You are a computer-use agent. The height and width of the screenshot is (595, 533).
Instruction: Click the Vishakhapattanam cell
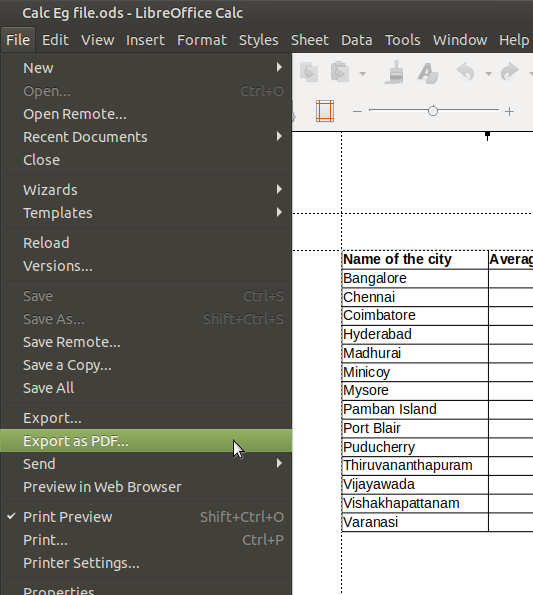tap(415, 504)
